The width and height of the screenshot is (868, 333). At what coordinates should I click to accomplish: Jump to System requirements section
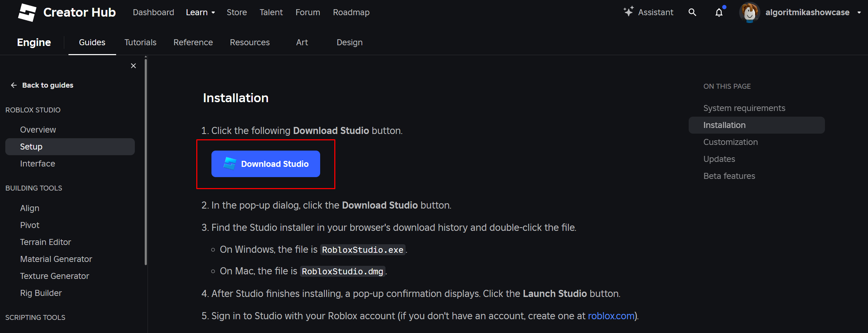click(x=744, y=108)
